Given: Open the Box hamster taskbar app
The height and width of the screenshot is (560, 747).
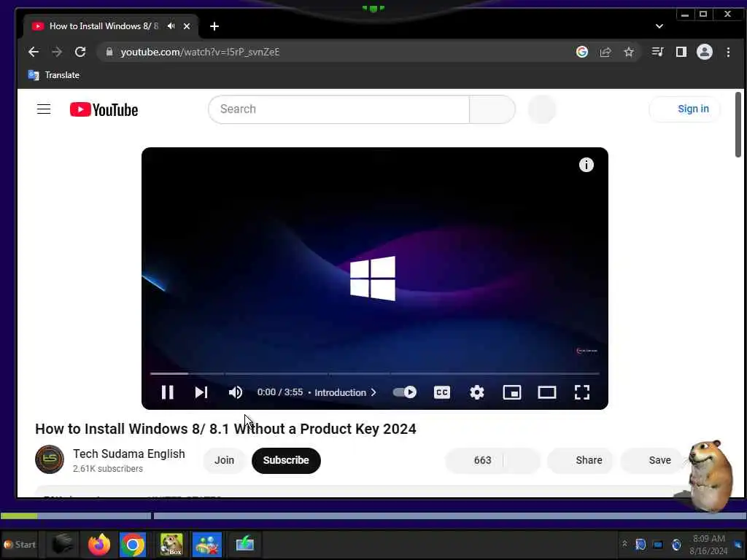Looking at the screenshot, I should (x=171, y=544).
